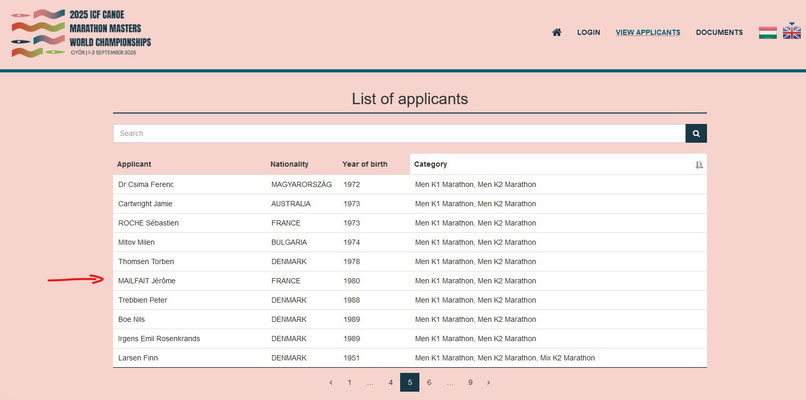Click inside the Search input field
This screenshot has width=806, height=400.
point(398,133)
